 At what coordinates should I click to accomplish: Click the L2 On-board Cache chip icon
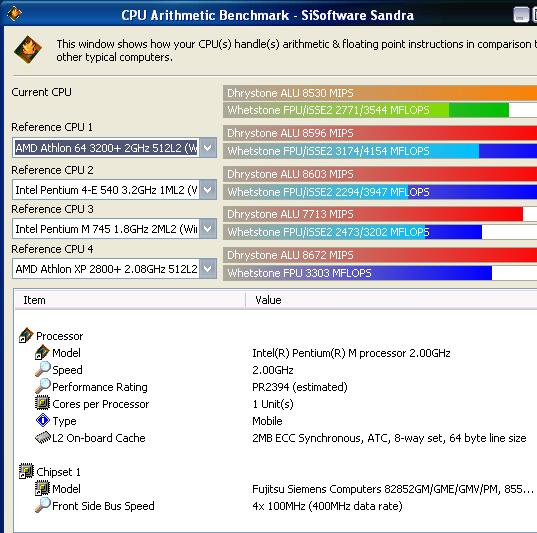pos(43,437)
